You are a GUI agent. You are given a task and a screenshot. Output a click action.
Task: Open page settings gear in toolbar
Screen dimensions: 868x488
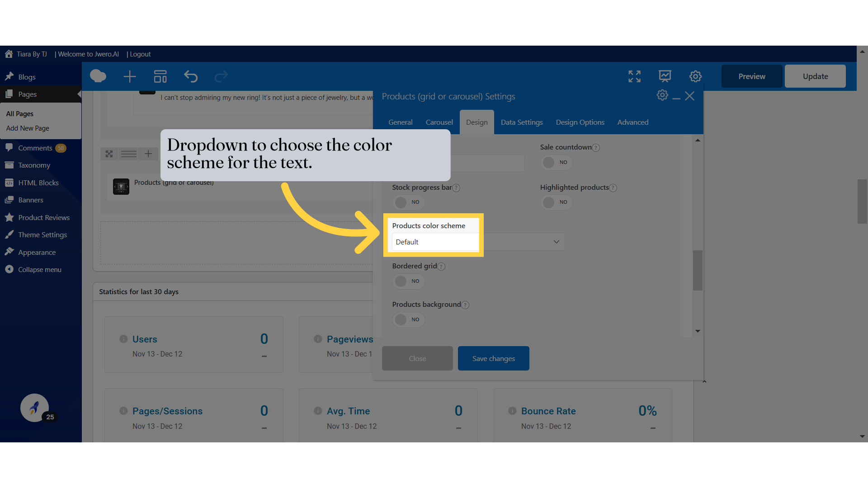(695, 76)
